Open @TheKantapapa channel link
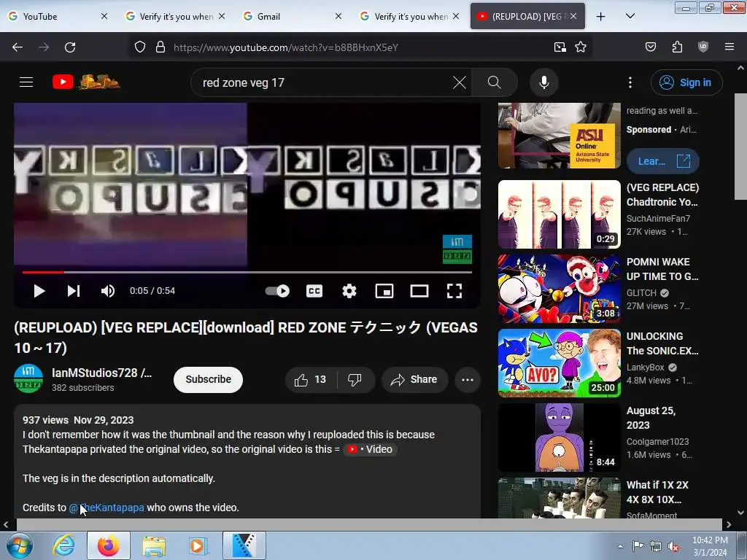The image size is (747, 560). point(107,507)
